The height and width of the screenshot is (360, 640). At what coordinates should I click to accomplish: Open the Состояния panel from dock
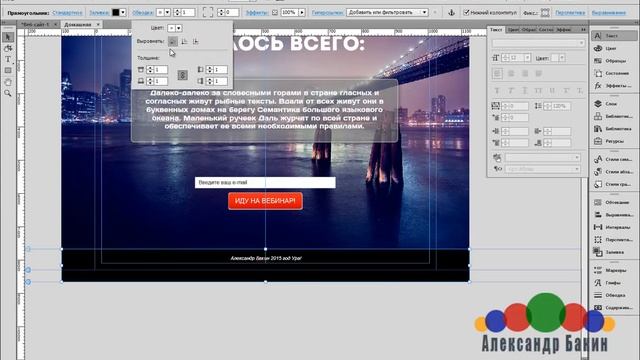click(x=614, y=73)
